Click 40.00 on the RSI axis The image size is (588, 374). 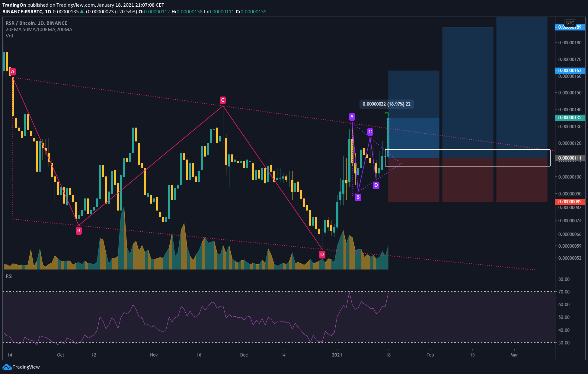[x=564, y=330]
